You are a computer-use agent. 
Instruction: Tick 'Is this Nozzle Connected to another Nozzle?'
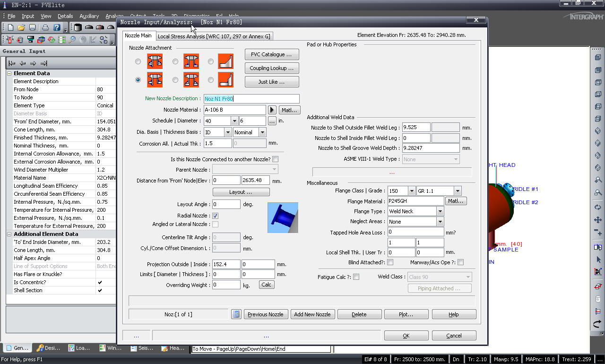pos(275,159)
